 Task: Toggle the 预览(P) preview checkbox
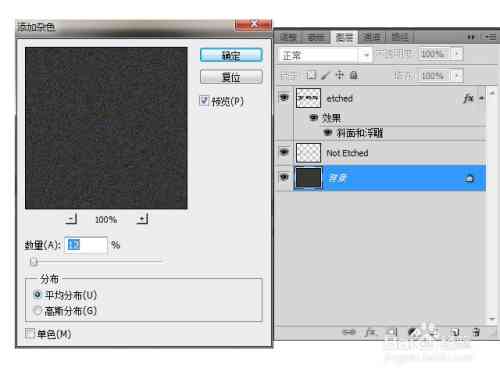[204, 101]
